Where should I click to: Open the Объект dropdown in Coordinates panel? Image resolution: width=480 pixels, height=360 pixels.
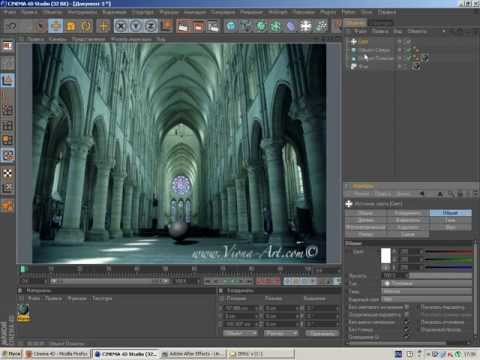pos(240,333)
